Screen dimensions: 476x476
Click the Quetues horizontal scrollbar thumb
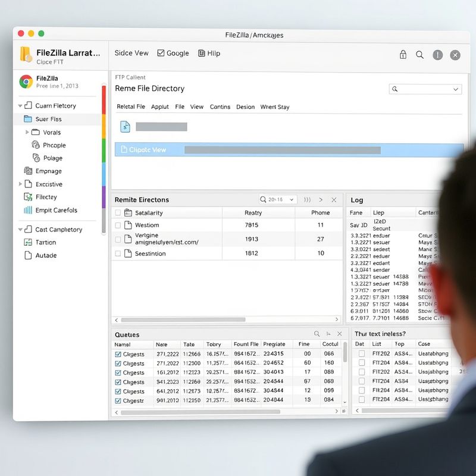[201, 412]
